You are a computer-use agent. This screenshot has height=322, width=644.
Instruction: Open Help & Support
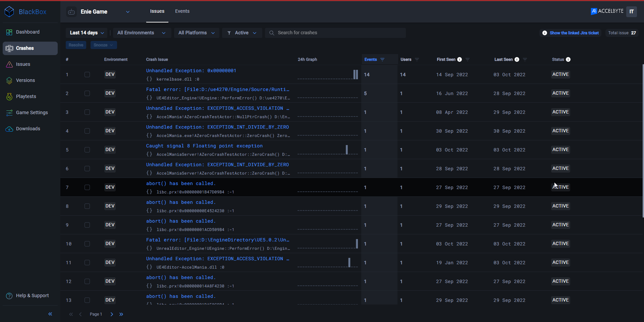point(30,295)
